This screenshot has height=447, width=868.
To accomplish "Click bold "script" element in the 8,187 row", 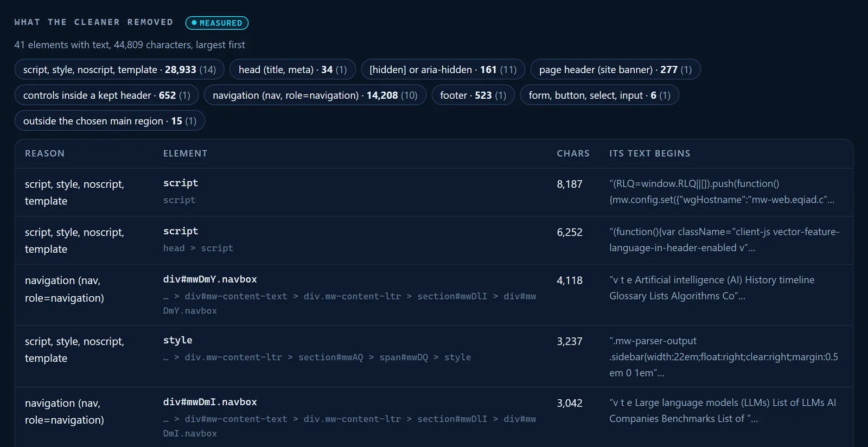I will coord(181,183).
